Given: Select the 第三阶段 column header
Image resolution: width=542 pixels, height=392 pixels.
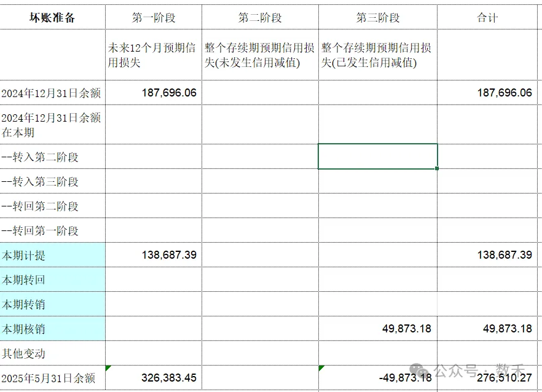Looking at the screenshot, I should pyautogui.click(x=378, y=17).
